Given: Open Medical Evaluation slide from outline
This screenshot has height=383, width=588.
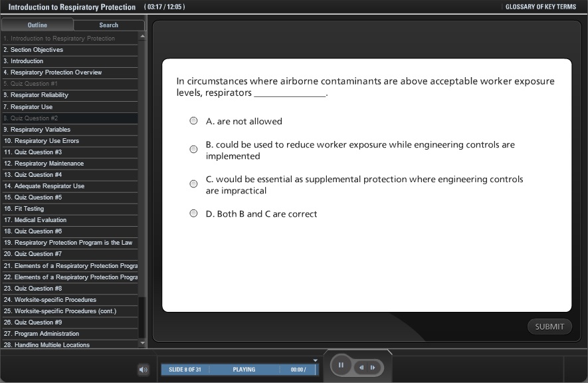Looking at the screenshot, I should pyautogui.click(x=35, y=220).
